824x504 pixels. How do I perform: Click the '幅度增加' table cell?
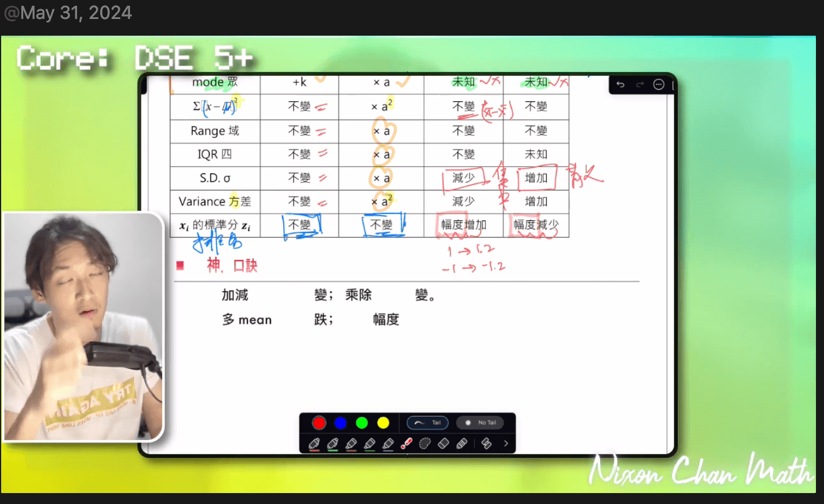click(464, 224)
